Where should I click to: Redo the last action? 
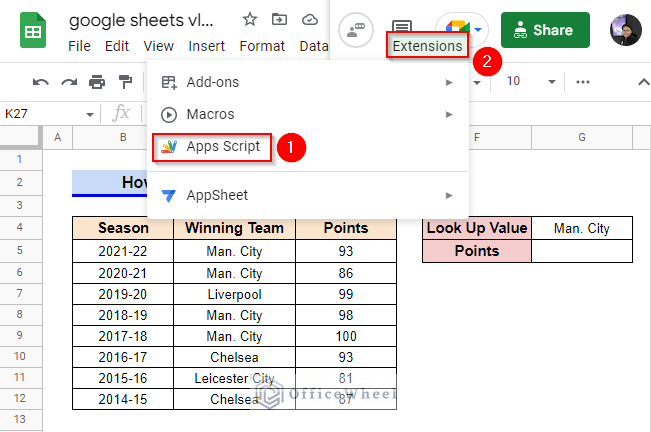coord(69,82)
